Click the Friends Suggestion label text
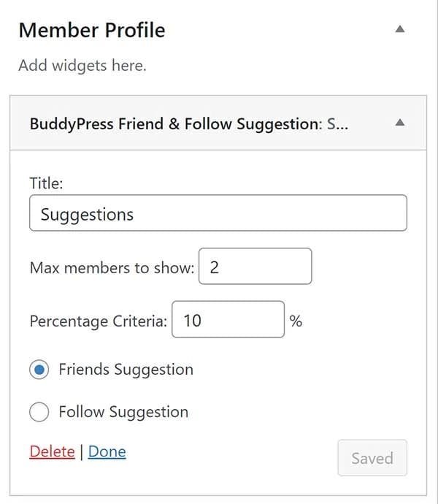 (126, 370)
